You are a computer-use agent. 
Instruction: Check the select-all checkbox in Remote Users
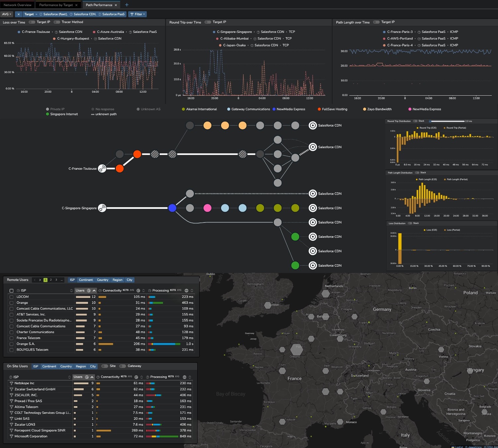(x=12, y=291)
